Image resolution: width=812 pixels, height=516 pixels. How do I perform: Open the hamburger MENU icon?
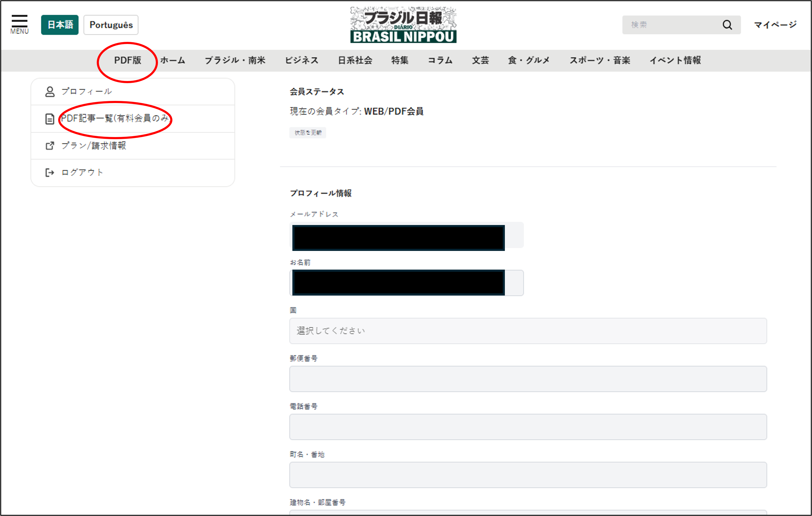tap(20, 24)
